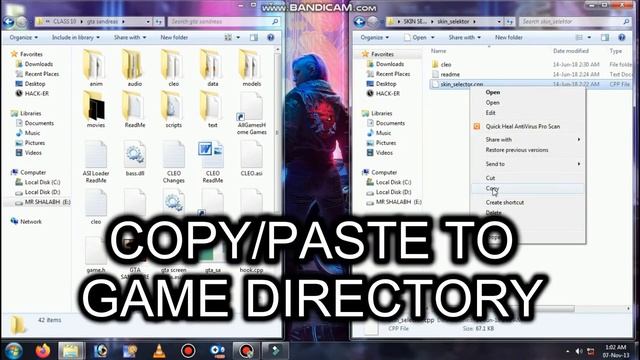
Task: Open the data folder
Action: tap(212, 68)
